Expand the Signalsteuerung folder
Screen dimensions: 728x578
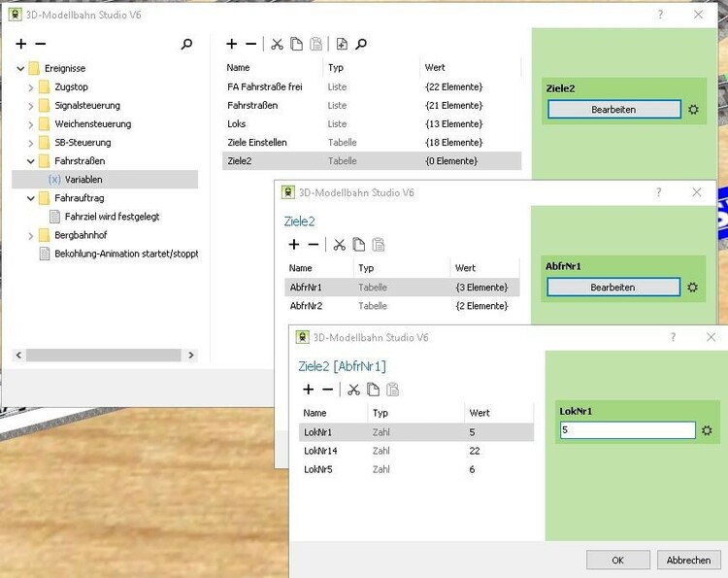pyautogui.click(x=31, y=106)
